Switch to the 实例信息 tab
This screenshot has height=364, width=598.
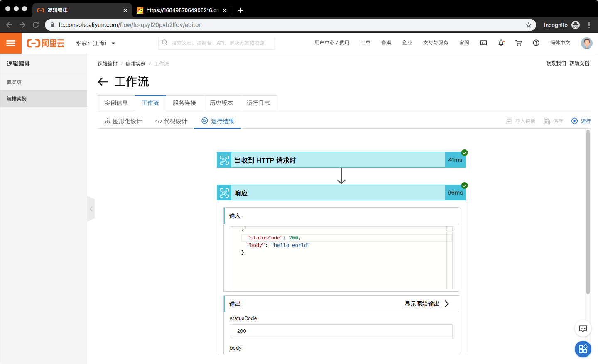pos(116,103)
